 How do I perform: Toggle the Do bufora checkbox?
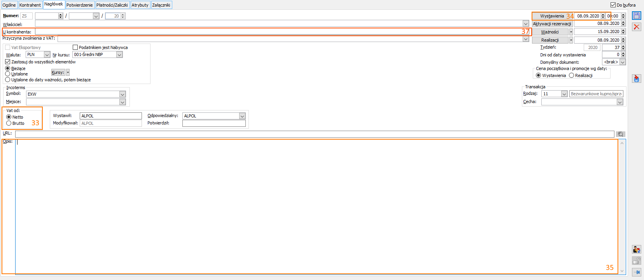click(613, 5)
